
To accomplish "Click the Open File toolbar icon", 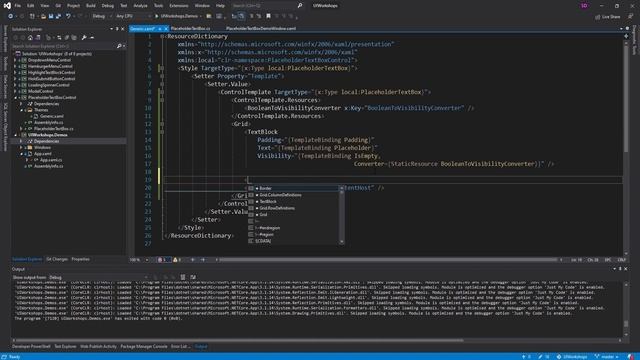I will (x=43, y=16).
